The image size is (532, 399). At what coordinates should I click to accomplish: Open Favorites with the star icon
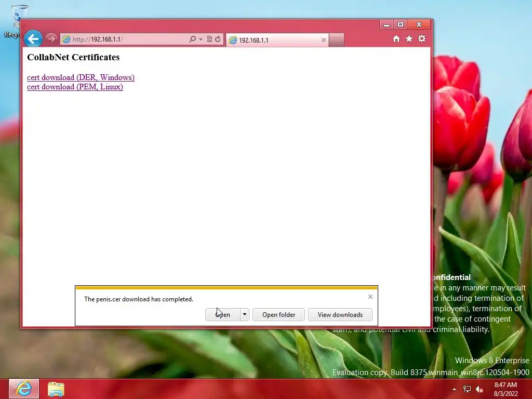pos(409,38)
